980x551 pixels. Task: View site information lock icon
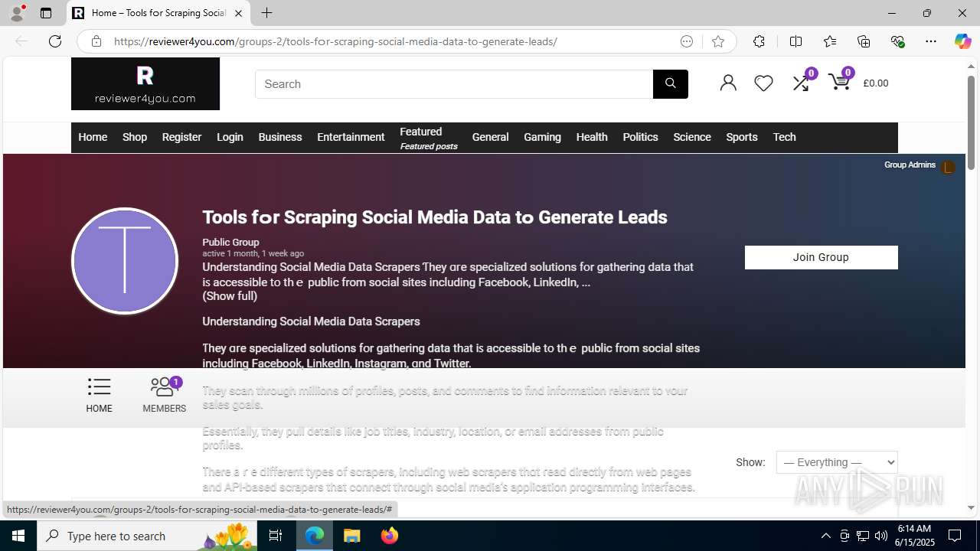click(x=96, y=41)
